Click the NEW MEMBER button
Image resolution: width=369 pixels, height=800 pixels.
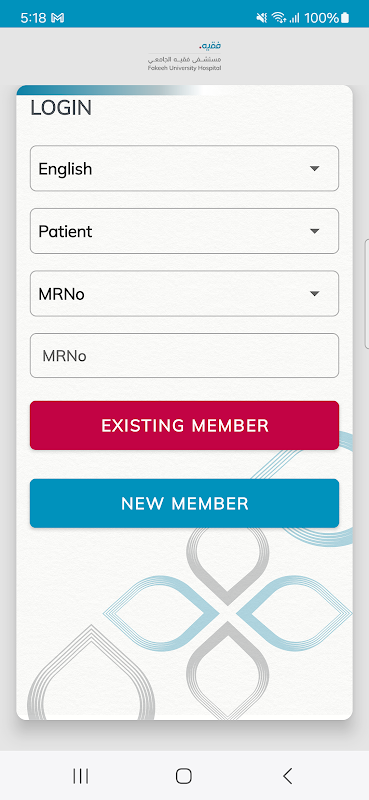coord(184,503)
